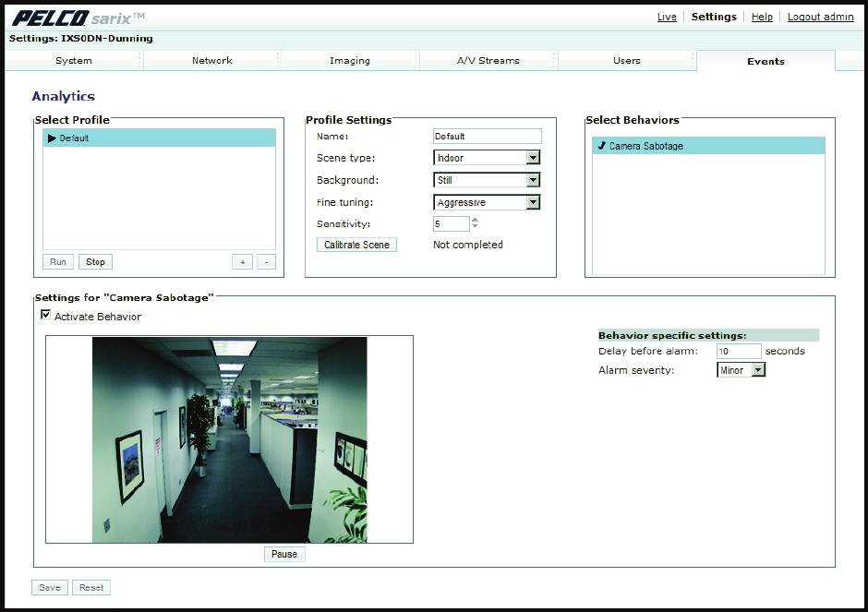Screen dimensions: 868x612
Task: Stop the running profile
Action: (95, 262)
